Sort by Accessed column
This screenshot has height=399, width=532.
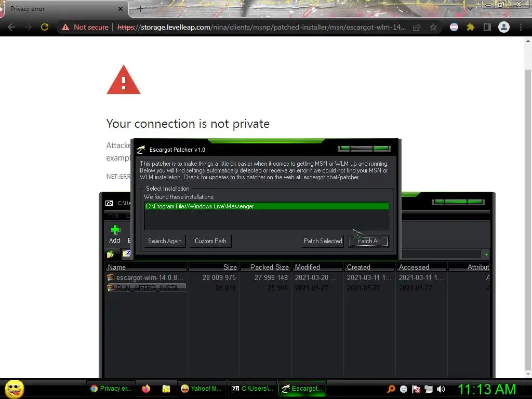click(x=422, y=267)
